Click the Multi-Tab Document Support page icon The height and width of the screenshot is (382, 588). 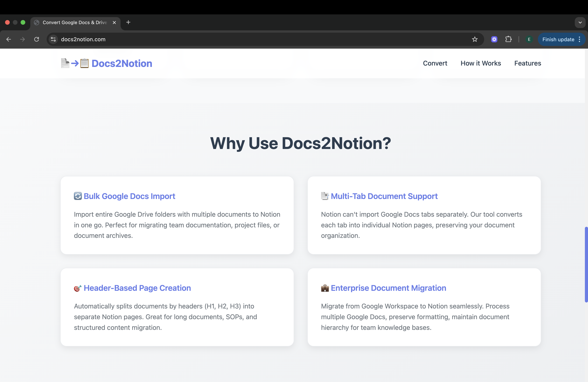pos(325,196)
